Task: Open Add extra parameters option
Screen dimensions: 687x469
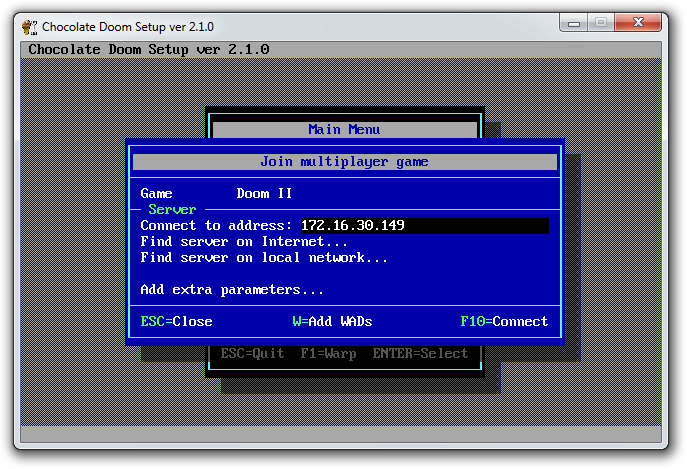Action: (x=232, y=289)
